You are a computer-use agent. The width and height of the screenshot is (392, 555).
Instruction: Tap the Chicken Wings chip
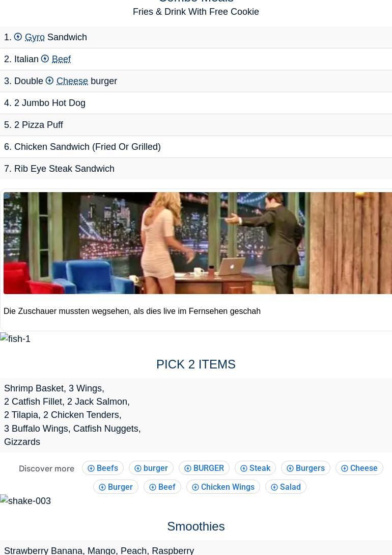pos(223,487)
